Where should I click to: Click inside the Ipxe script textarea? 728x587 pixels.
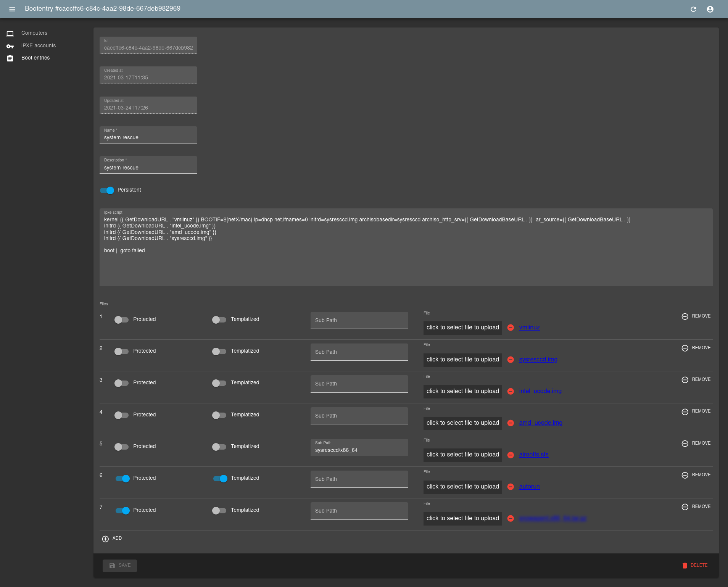[406, 247]
